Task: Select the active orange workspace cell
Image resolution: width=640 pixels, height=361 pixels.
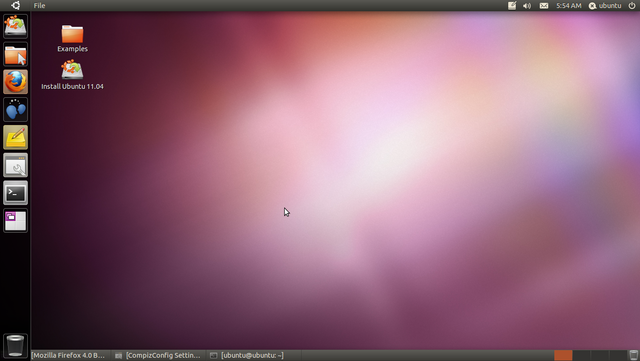Action: 563,355
